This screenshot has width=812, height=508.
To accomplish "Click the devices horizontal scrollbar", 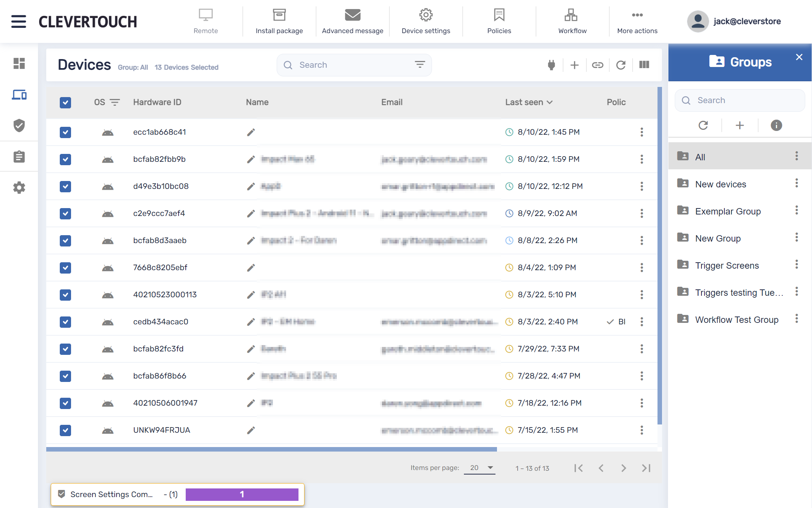I will 271,449.
